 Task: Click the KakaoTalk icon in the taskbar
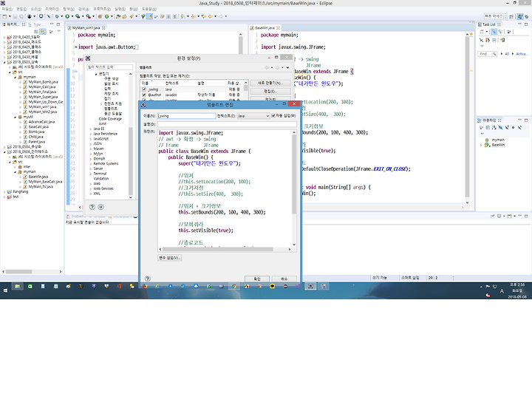tap(273, 286)
